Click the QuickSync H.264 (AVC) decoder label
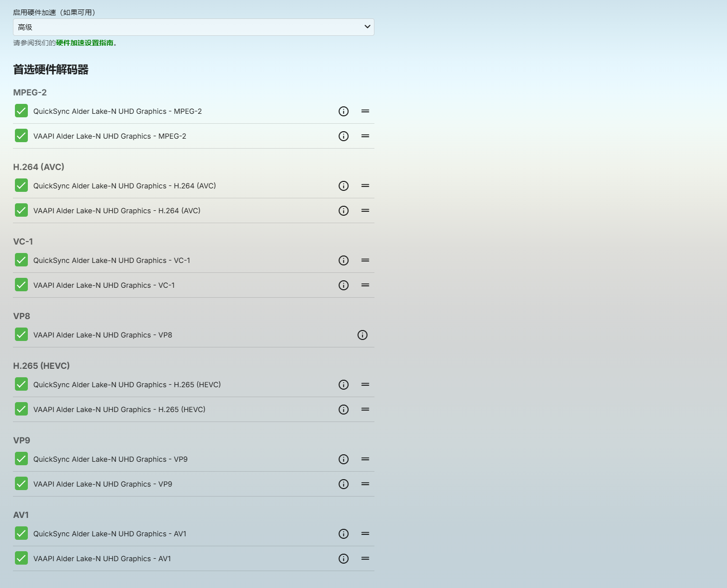The width and height of the screenshot is (727, 588). 124,186
